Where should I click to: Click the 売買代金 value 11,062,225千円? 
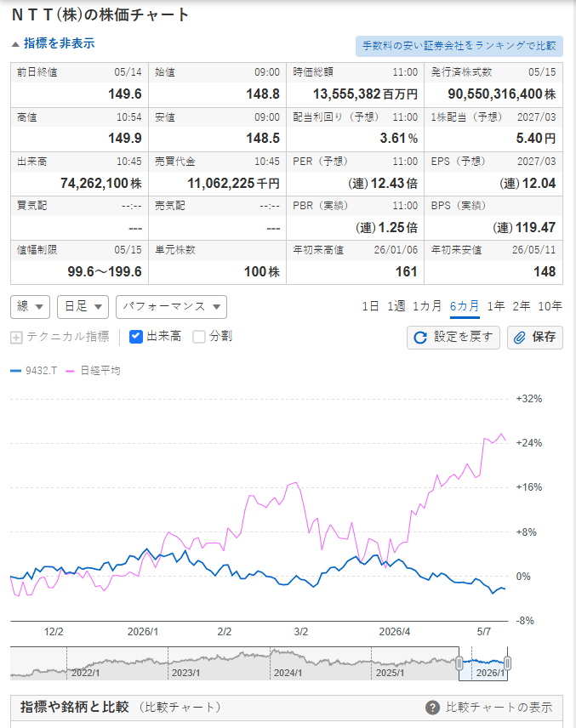[234, 184]
